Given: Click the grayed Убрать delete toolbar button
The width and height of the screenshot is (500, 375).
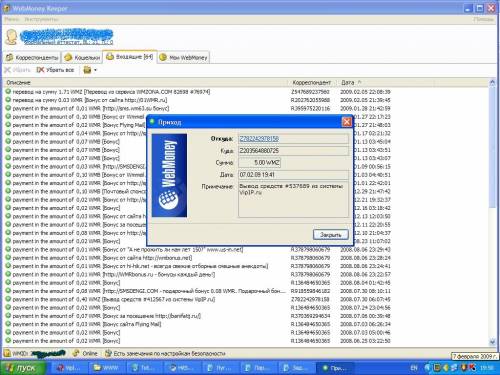Looking at the screenshot, I should (17, 70).
